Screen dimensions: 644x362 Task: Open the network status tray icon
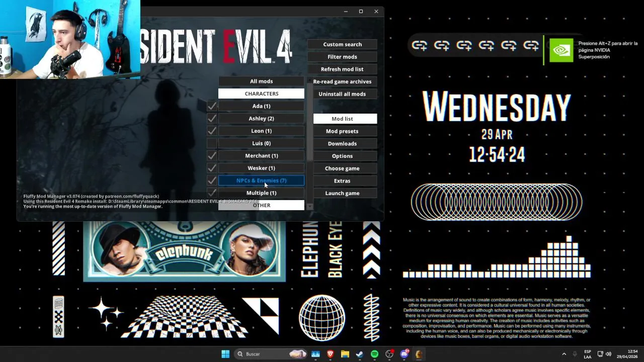pyautogui.click(x=600, y=354)
